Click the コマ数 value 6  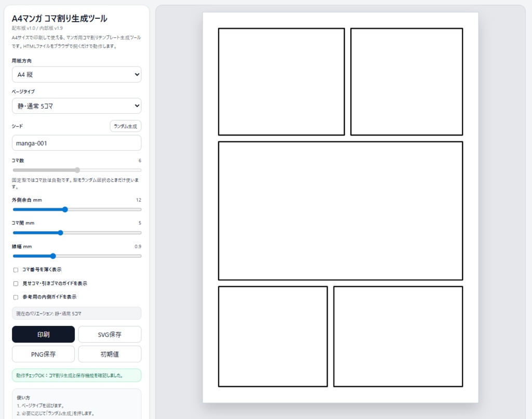[140, 161]
